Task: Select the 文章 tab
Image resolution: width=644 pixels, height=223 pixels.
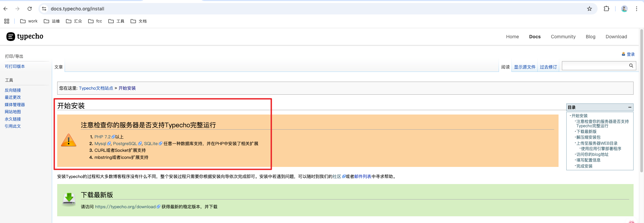Action: pyautogui.click(x=59, y=67)
